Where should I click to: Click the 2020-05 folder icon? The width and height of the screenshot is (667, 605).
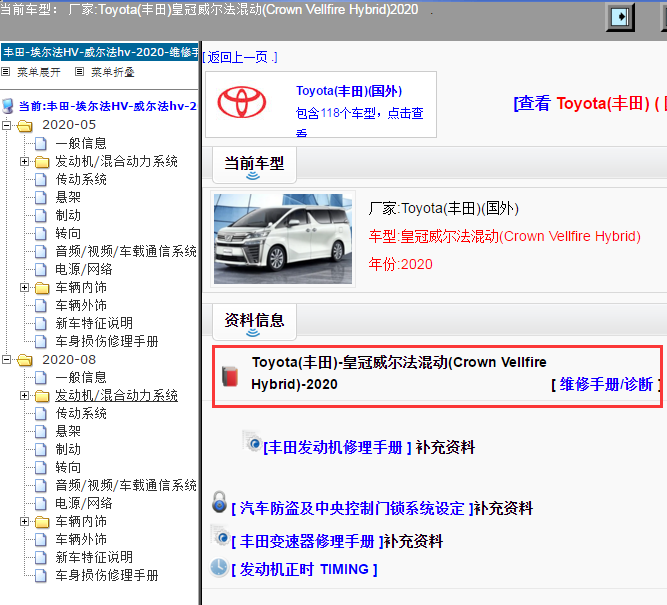tap(25, 126)
